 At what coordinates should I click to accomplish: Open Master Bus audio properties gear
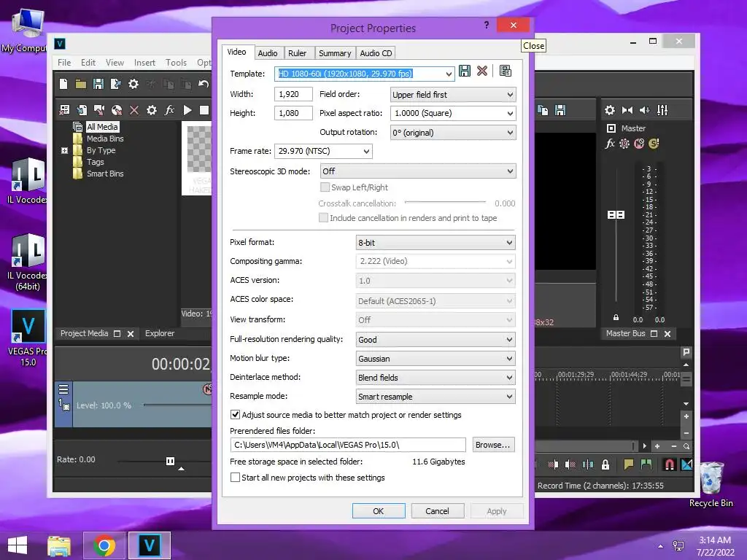pos(610,111)
